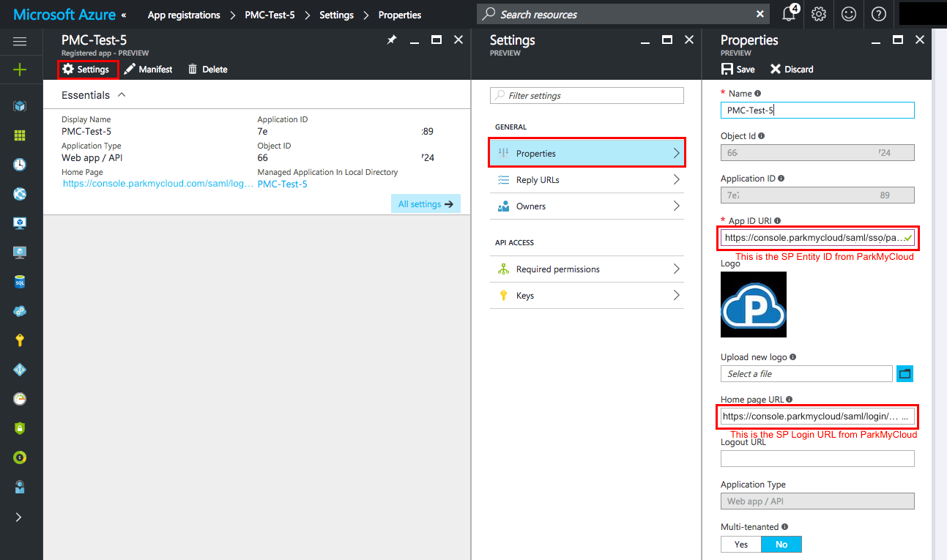Click the Name input field
This screenshot has width=947, height=560.
tap(817, 110)
